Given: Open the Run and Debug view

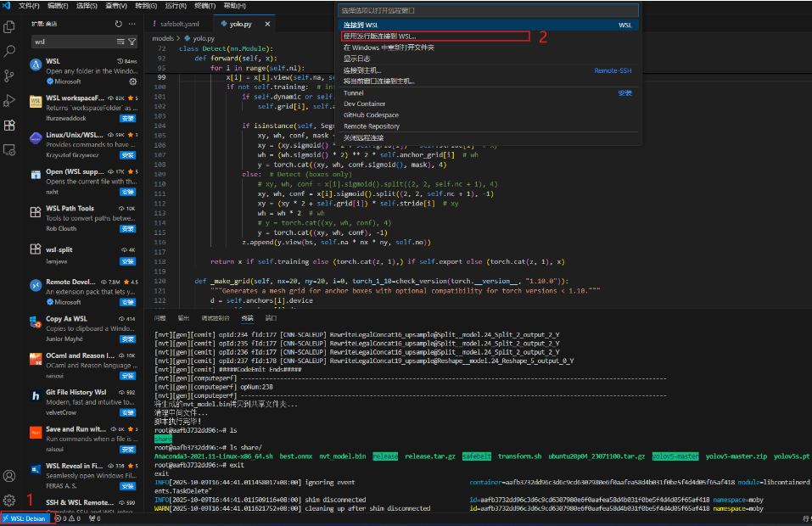Looking at the screenshot, I should pyautogui.click(x=11, y=99).
